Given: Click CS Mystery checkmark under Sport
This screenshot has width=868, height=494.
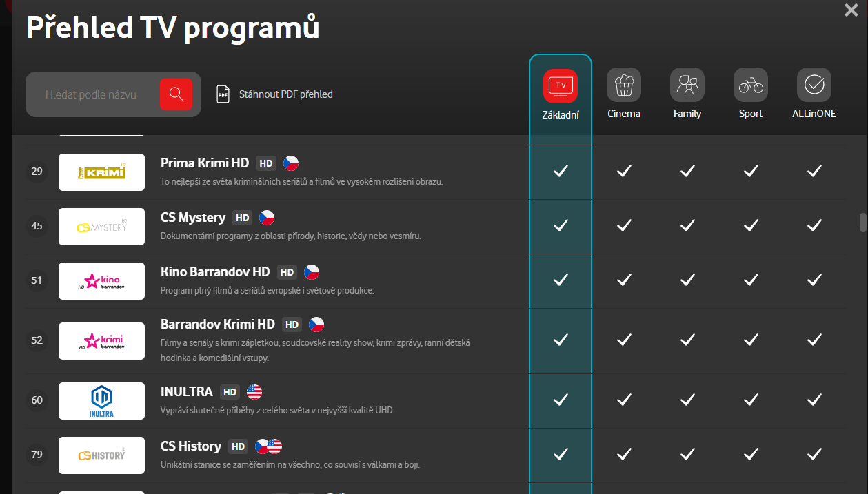Looking at the screenshot, I should [751, 225].
